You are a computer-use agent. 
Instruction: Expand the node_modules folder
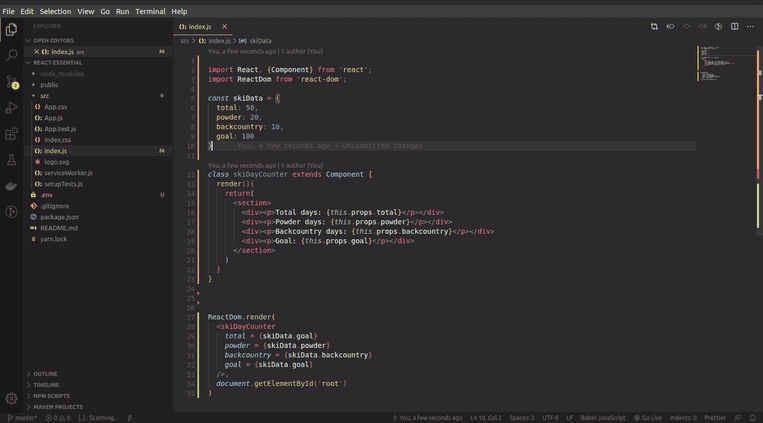pyautogui.click(x=62, y=74)
